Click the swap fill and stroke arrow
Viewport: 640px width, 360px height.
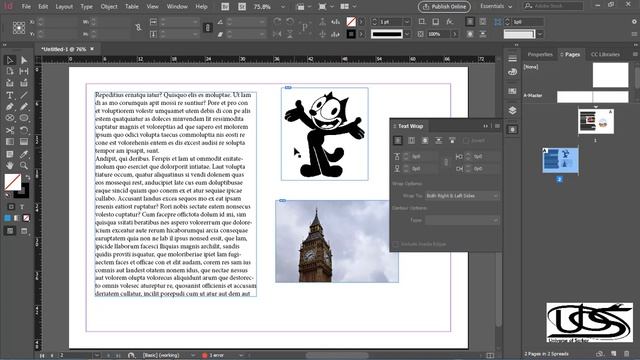click(27, 178)
